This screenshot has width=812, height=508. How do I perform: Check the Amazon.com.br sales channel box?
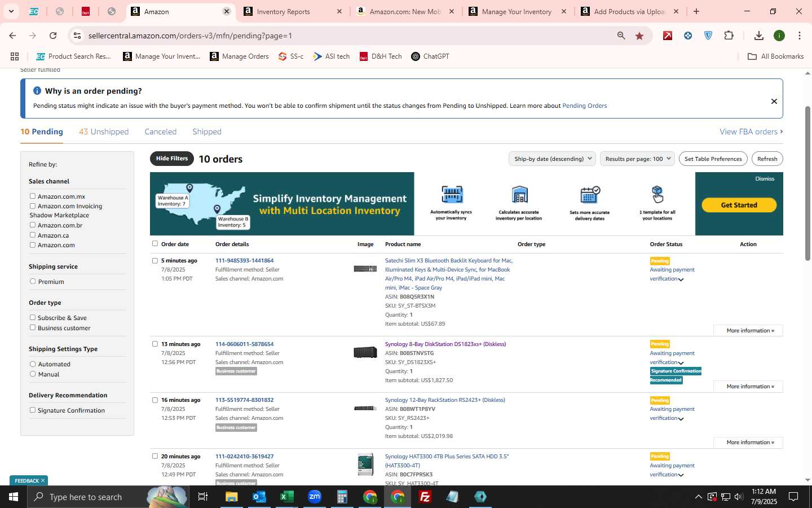pos(33,225)
